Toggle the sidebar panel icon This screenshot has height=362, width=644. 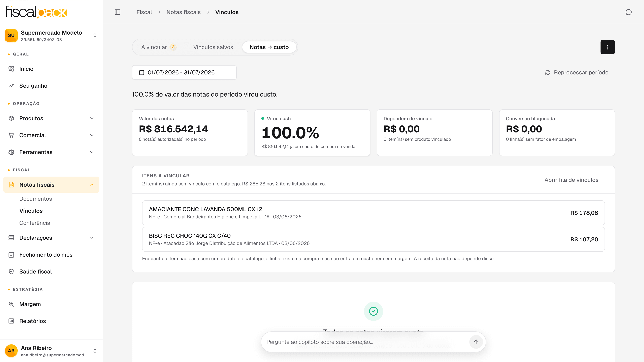click(x=118, y=12)
